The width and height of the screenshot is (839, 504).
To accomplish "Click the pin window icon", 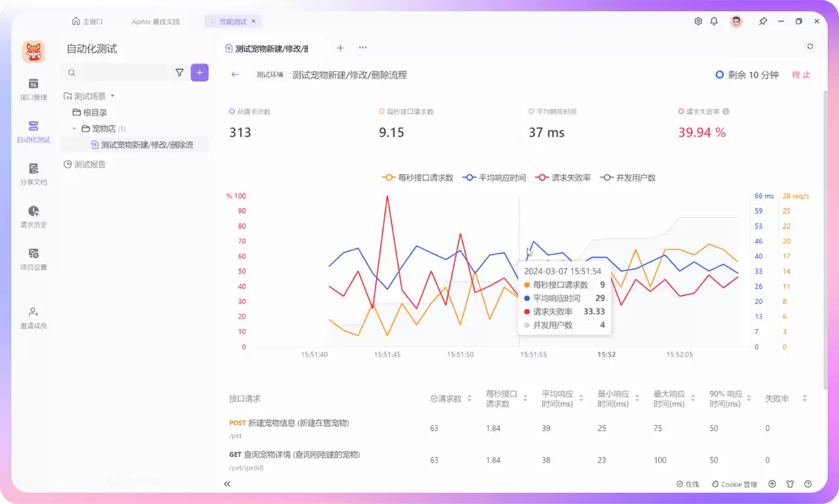I will click(x=763, y=21).
